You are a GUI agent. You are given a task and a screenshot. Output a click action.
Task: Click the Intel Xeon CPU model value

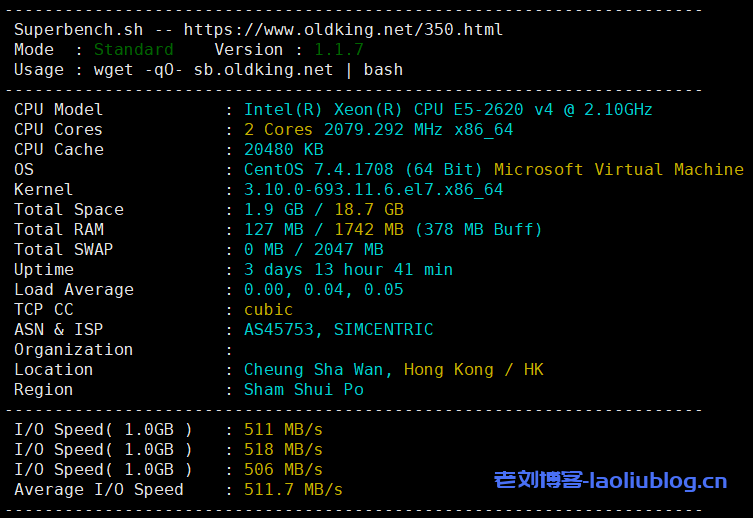click(448, 110)
